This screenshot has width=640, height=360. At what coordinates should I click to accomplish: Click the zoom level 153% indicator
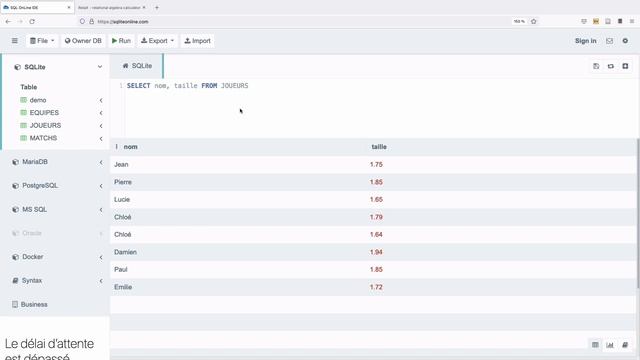[x=519, y=21]
